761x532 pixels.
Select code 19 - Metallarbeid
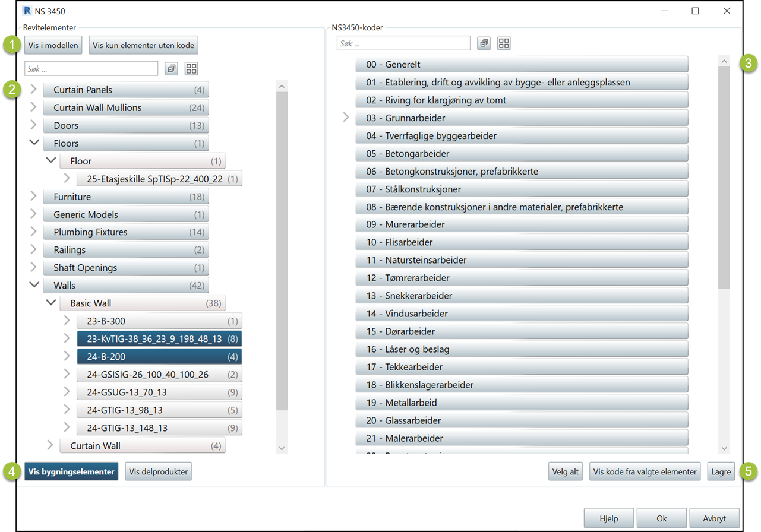tap(522, 403)
